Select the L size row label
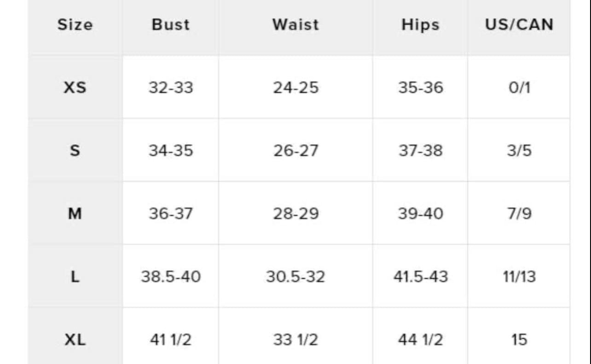Viewport: 591px width, 364px height. pos(75,277)
